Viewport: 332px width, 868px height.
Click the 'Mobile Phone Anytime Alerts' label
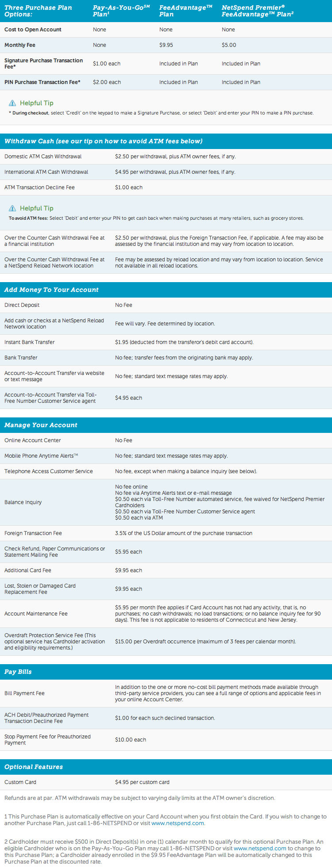tap(41, 456)
